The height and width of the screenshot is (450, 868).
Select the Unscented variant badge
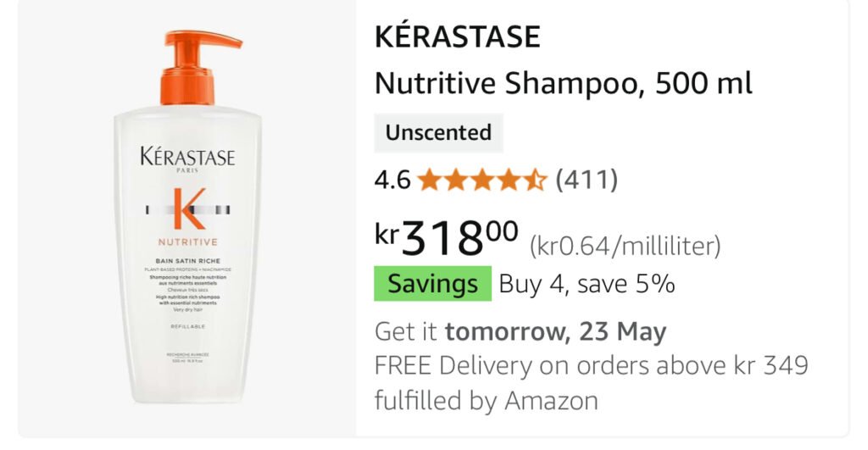438,133
